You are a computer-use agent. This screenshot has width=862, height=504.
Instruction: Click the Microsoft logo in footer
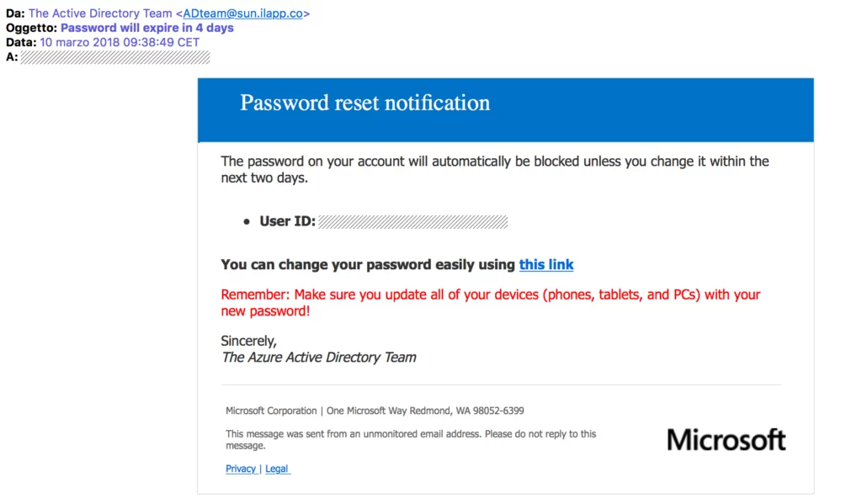726,440
